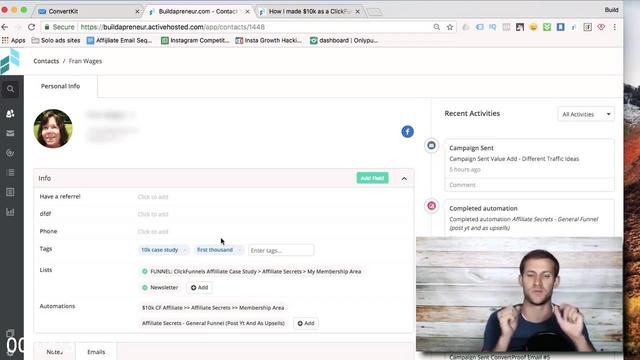Click Add button next to Newsletter list
The width and height of the screenshot is (640, 360).
click(200, 287)
